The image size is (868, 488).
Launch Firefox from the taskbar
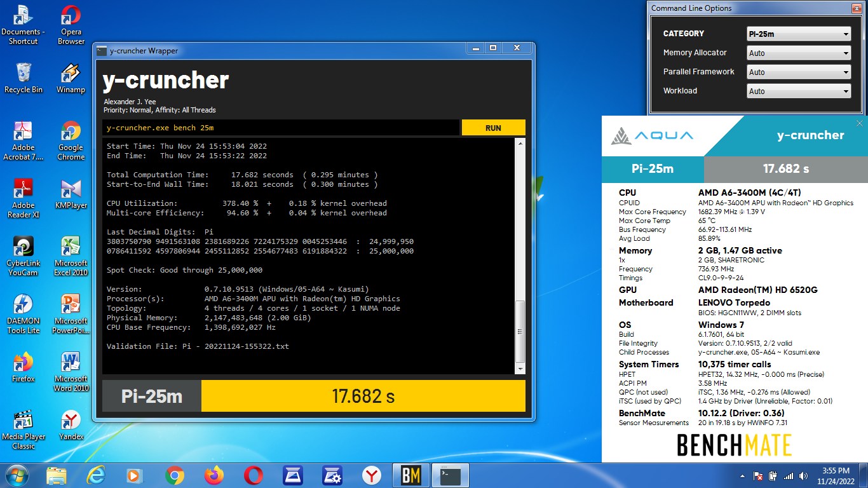point(214,475)
